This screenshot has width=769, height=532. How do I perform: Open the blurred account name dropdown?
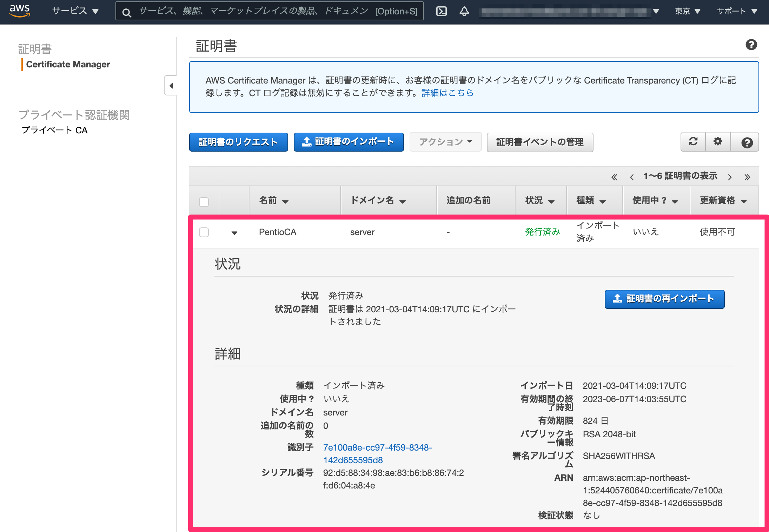(x=569, y=12)
